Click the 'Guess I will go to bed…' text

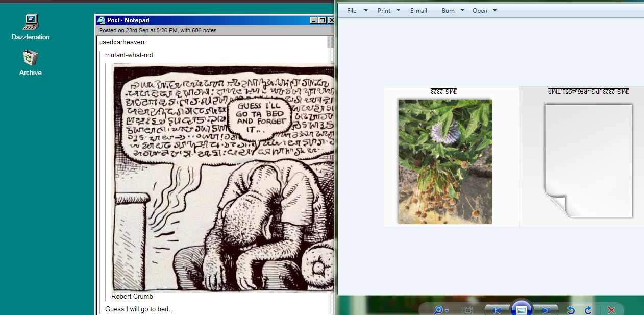[140, 309]
